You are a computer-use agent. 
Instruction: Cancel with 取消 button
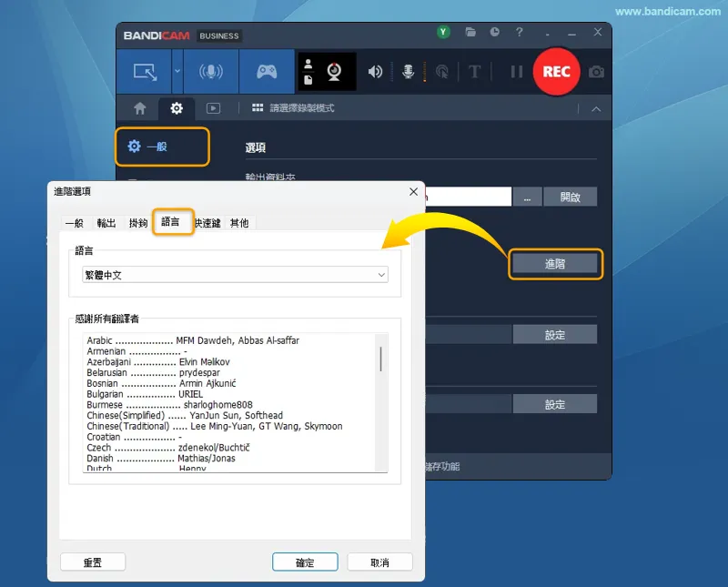pyautogui.click(x=379, y=562)
